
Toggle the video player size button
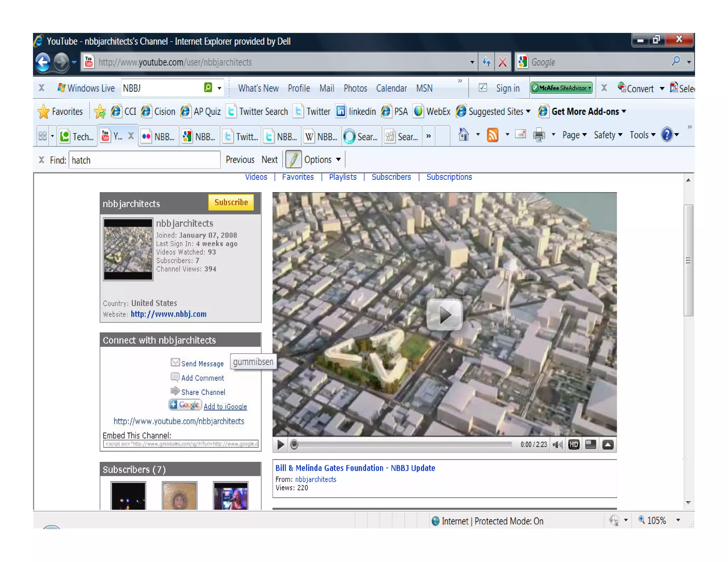[591, 444]
